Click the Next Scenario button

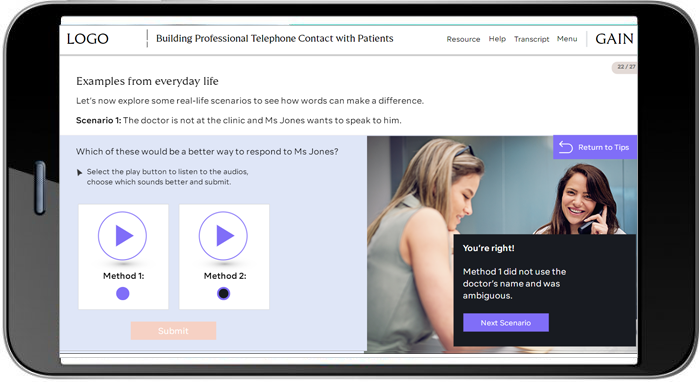506,323
